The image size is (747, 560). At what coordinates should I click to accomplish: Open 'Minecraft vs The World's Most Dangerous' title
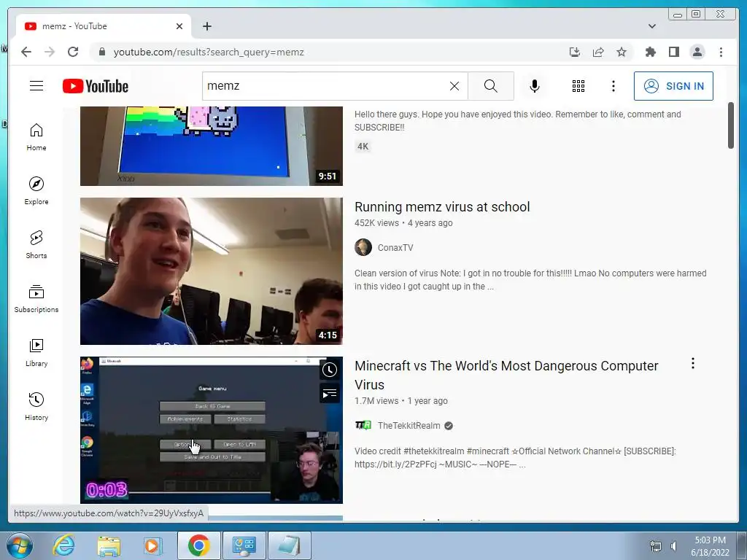[x=506, y=376]
